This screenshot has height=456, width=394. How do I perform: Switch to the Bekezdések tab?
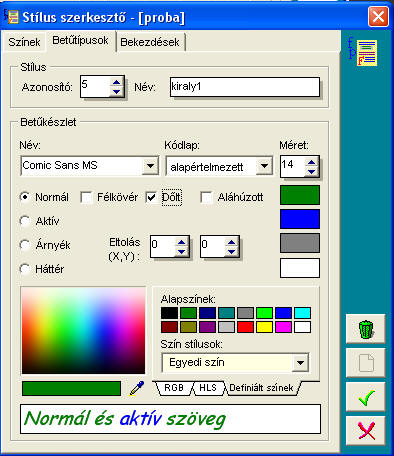point(150,42)
